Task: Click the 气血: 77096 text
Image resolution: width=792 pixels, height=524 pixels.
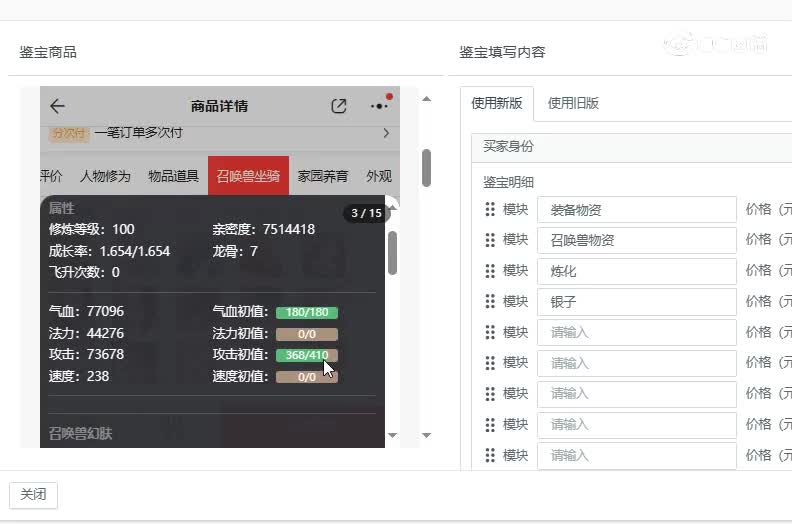Action: (86, 311)
